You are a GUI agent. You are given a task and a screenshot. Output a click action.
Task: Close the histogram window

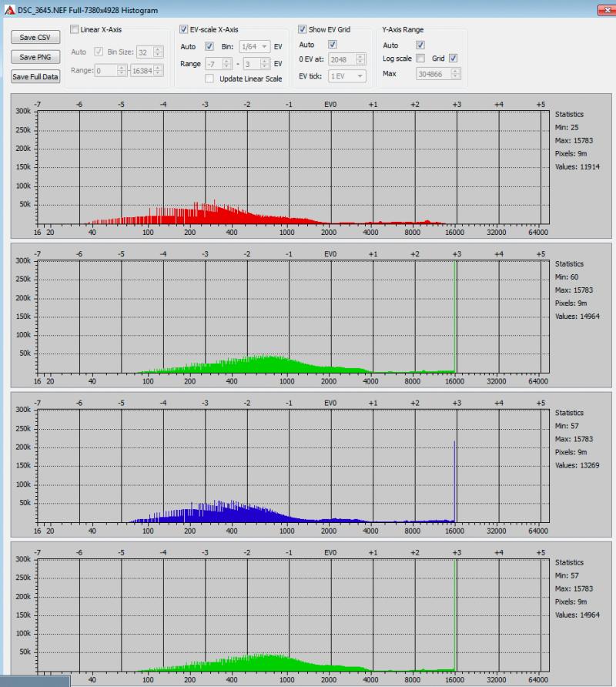pyautogui.click(x=608, y=10)
